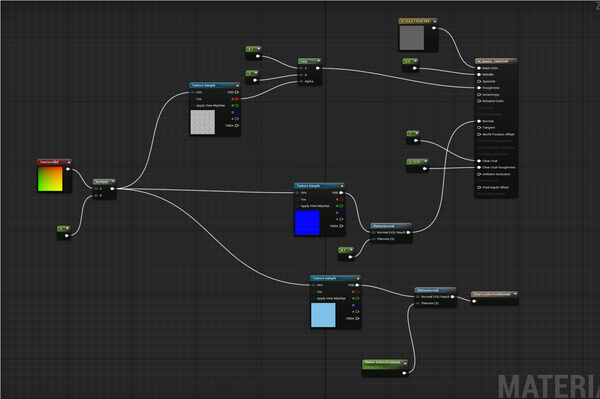Click RGBA output pin of light-blue Texture Sample

pos(357,318)
